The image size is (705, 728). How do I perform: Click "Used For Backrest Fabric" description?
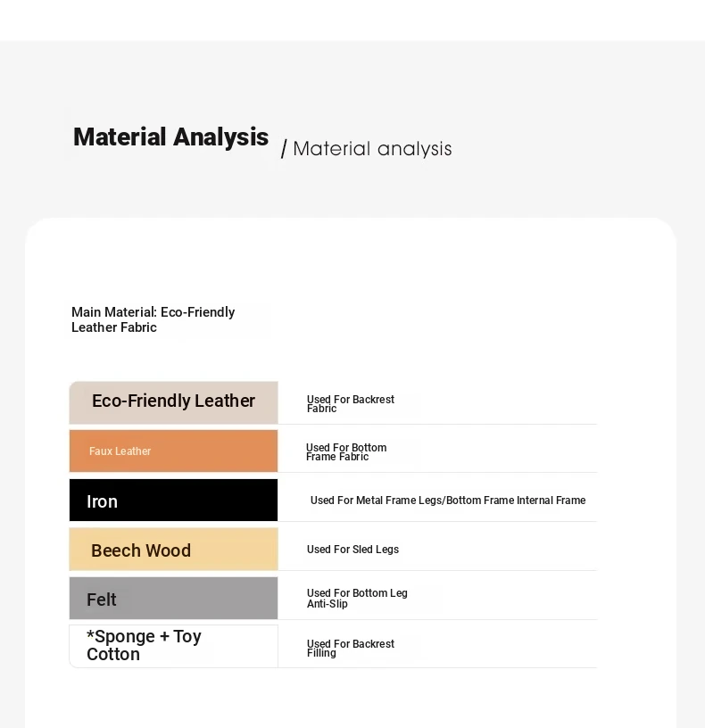point(351,404)
